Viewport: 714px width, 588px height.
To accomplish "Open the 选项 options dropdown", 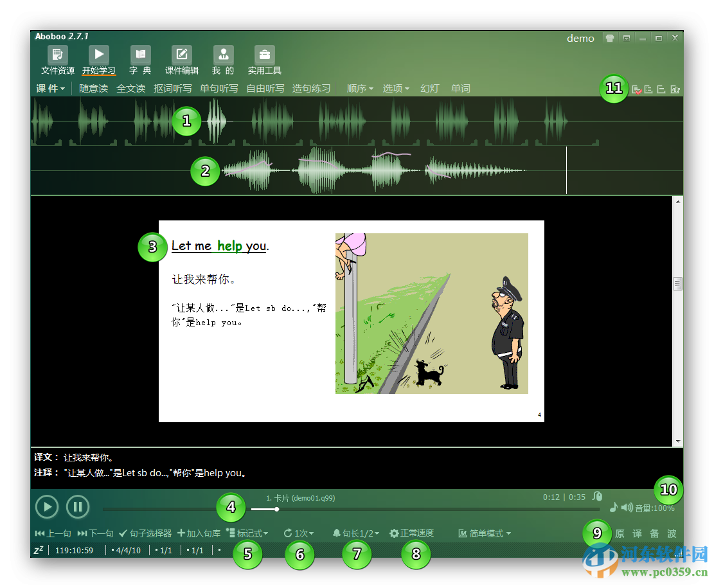I will pos(396,88).
